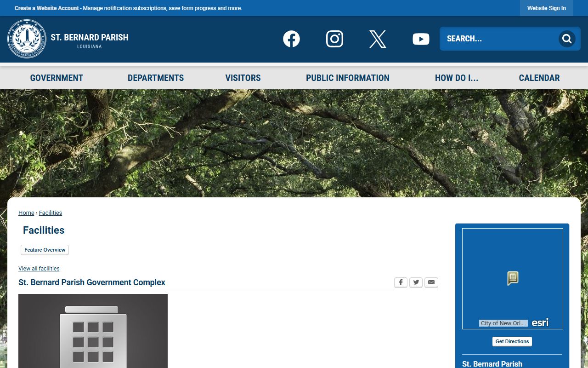The height and width of the screenshot is (368, 588).
Task: Go to Home via the breadcrumb
Action: 26,213
